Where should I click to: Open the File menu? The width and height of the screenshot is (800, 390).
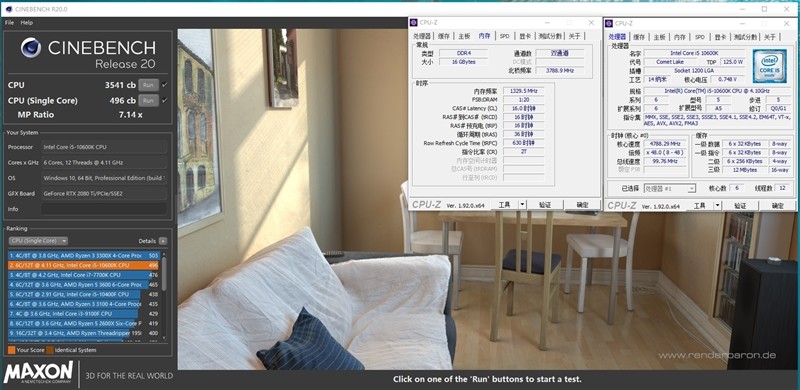(x=9, y=22)
